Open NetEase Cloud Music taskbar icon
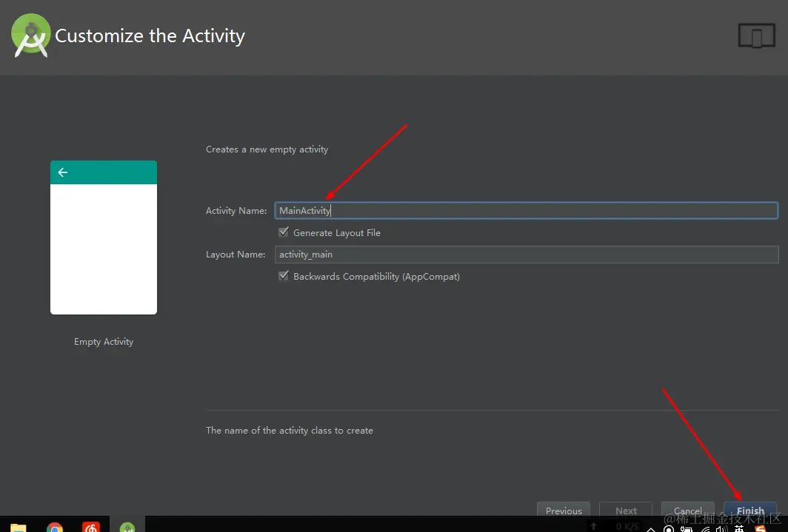 (x=91, y=527)
